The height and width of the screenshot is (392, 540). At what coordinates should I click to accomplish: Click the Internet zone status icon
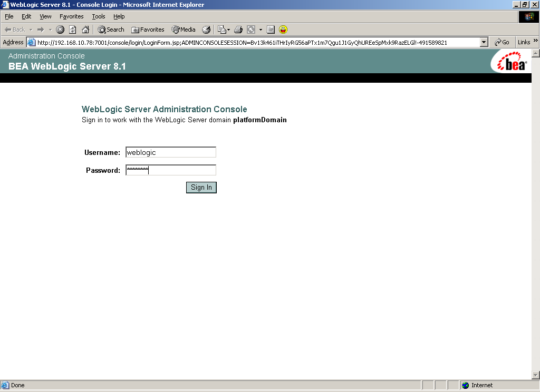click(x=465, y=385)
